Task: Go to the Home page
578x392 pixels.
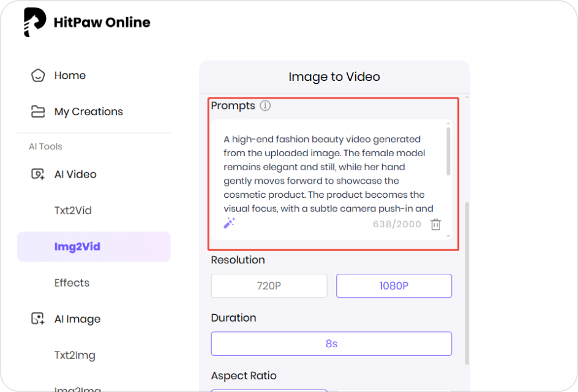Action: pos(70,76)
